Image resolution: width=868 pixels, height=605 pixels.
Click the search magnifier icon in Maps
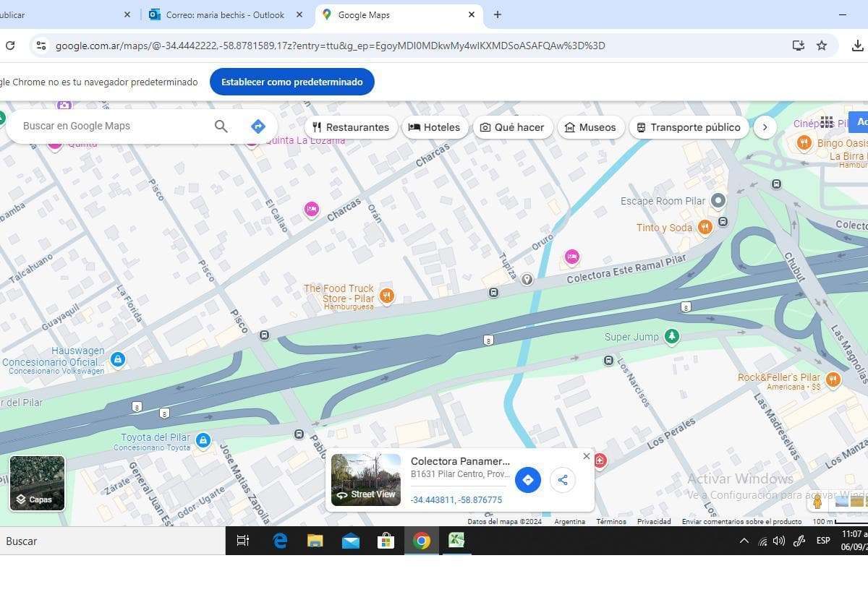point(221,126)
